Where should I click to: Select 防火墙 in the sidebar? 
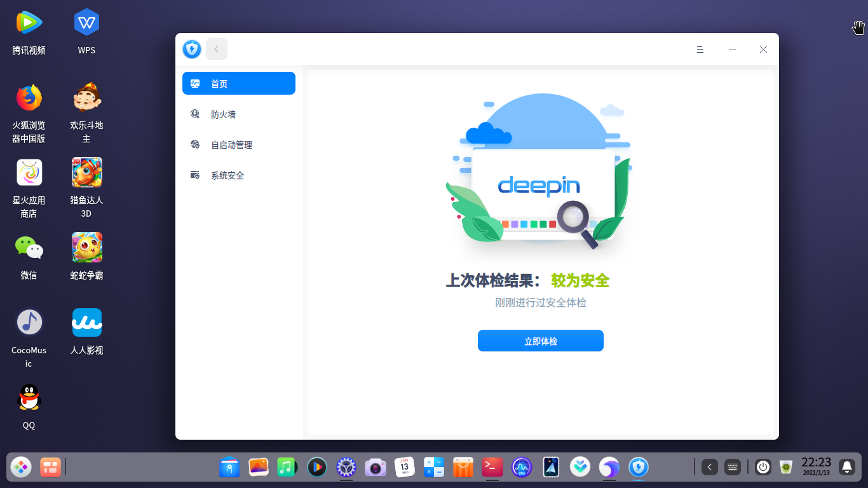tap(238, 114)
